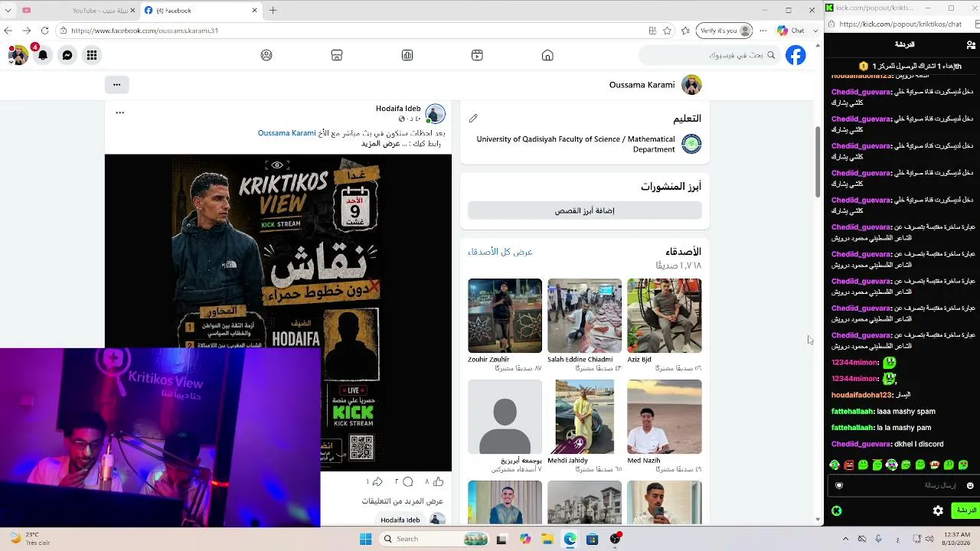Open Salah Eddine Chiadmi friend photo
This screenshot has width=980, height=551.
click(584, 315)
